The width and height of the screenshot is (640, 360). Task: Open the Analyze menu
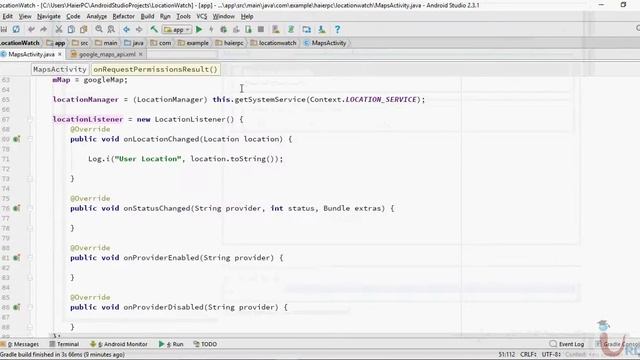pos(97,16)
